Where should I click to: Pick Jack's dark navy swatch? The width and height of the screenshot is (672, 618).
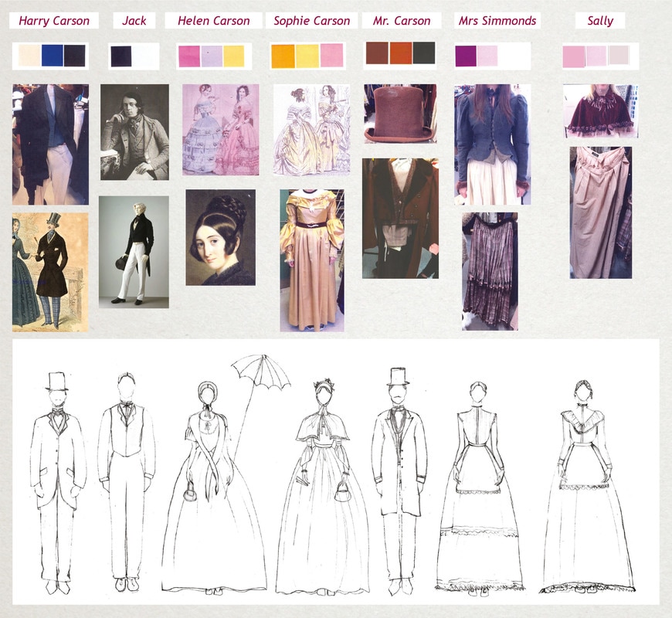[121, 56]
